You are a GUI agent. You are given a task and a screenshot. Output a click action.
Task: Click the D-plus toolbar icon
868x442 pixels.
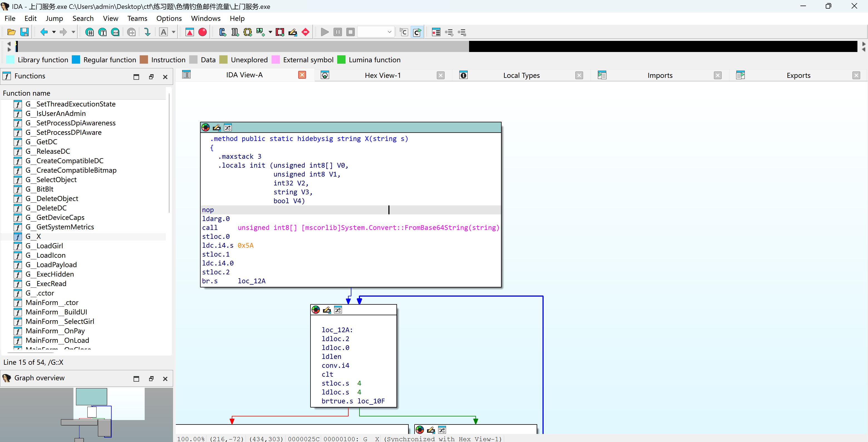pos(235,32)
